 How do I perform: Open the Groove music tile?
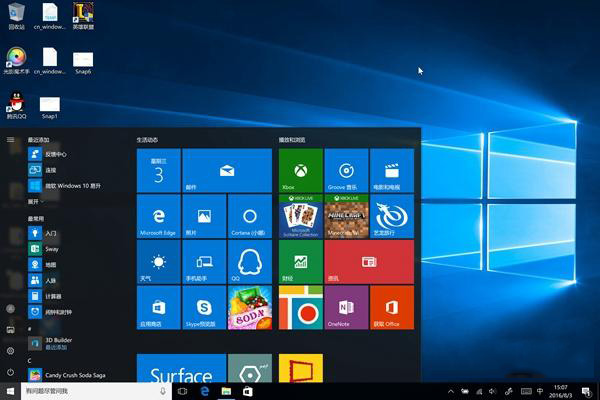[346, 170]
